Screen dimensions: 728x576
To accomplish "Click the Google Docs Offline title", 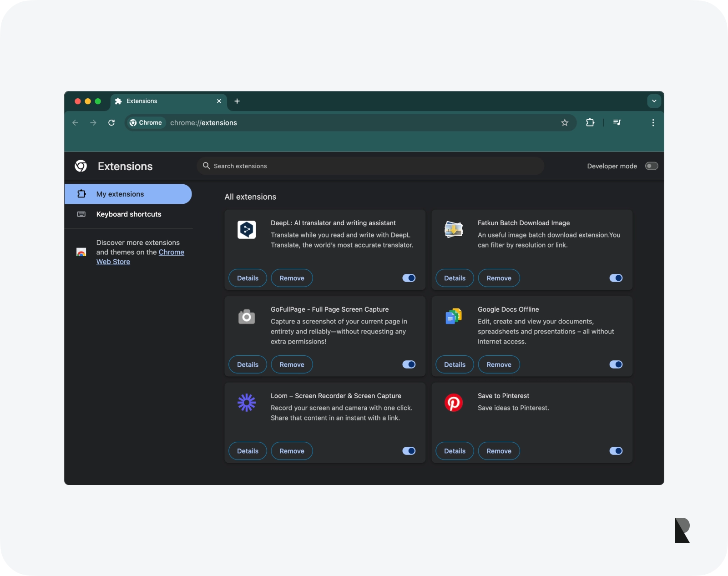I will point(508,309).
